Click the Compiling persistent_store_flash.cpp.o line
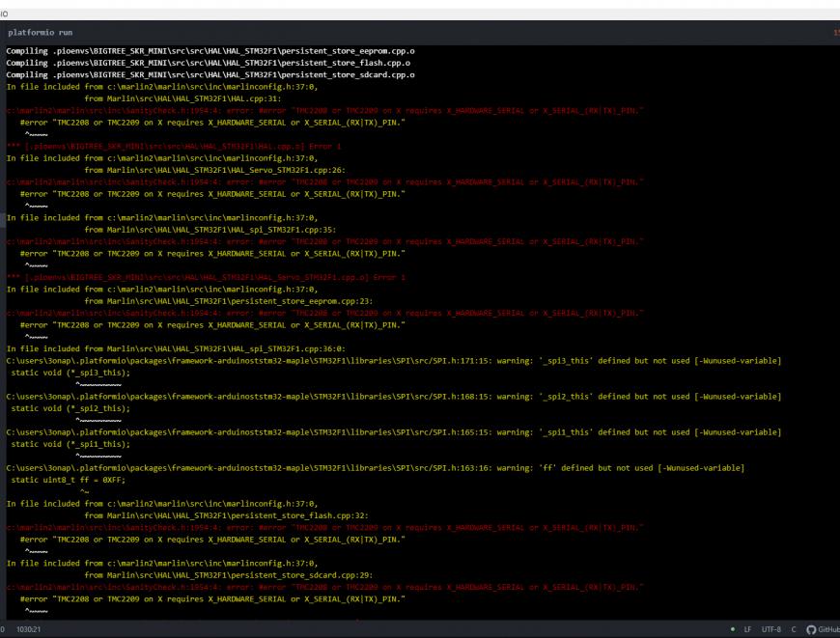The width and height of the screenshot is (840, 638). [208, 63]
